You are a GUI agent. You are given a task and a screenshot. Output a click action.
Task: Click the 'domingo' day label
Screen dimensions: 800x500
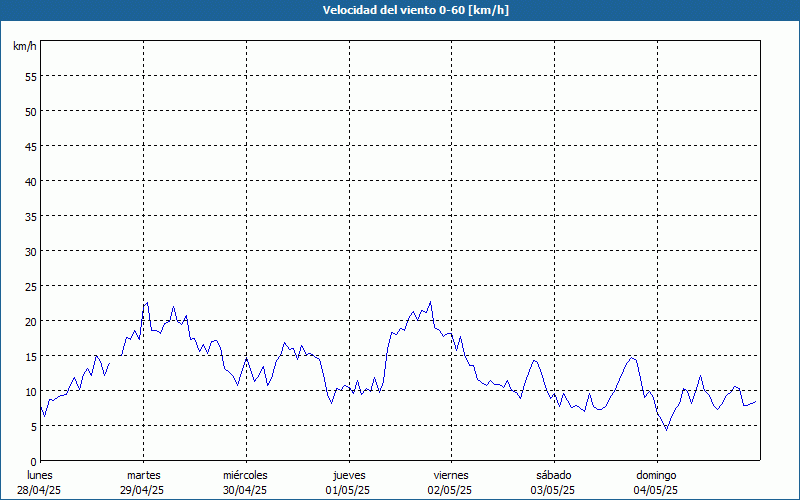(657, 475)
